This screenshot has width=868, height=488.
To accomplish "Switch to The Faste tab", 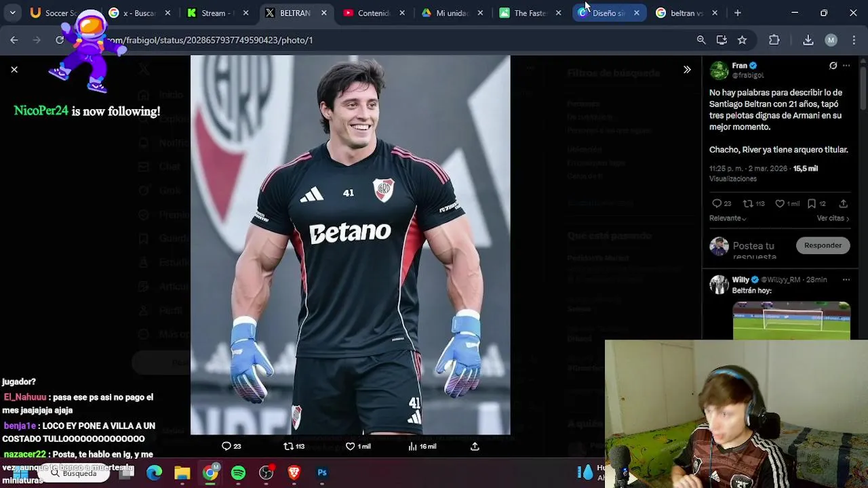I will point(530,13).
